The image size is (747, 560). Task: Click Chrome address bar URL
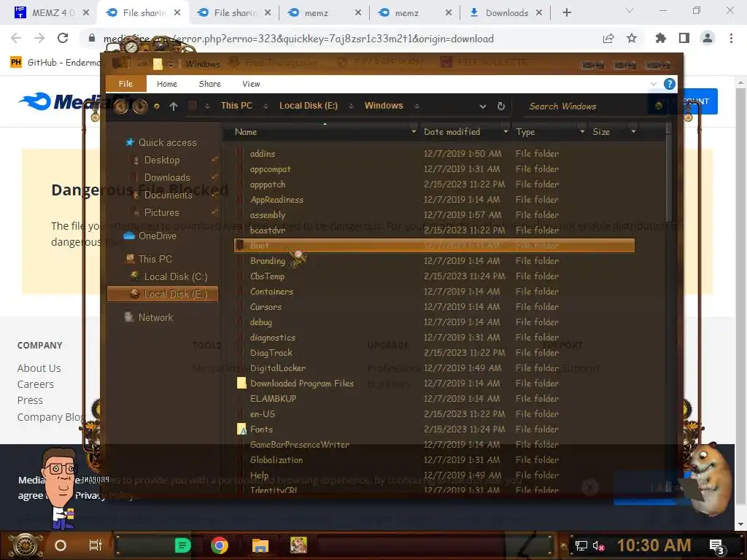point(298,39)
